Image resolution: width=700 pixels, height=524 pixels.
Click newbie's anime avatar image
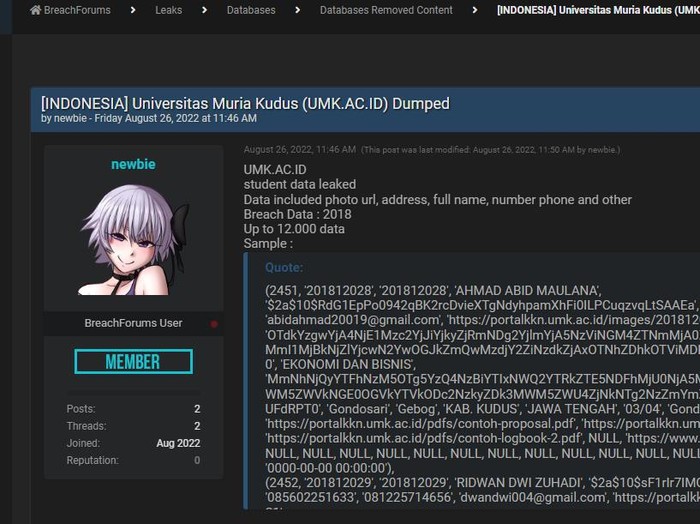pos(133,240)
